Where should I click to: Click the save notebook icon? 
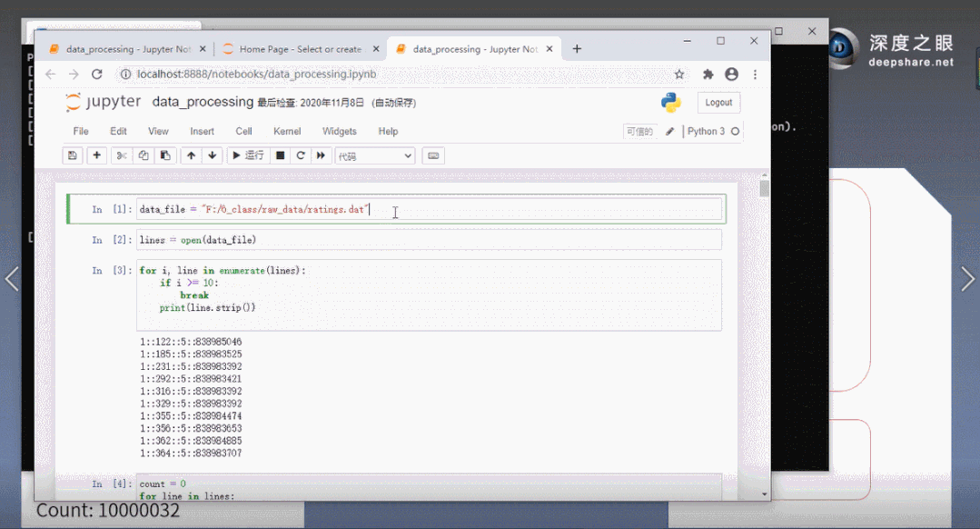click(x=73, y=155)
